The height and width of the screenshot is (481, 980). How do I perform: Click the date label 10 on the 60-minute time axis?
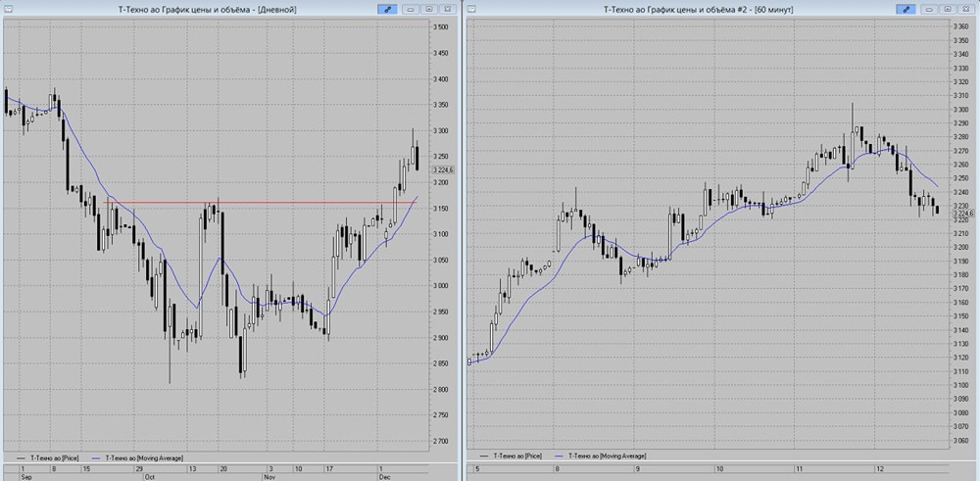(719, 468)
